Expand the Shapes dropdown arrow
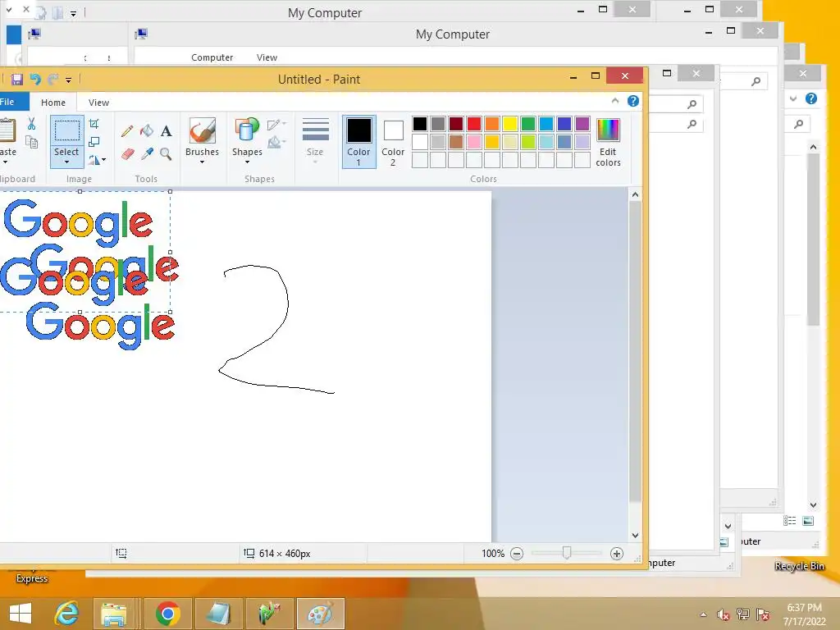This screenshot has height=630, width=840. (247, 162)
